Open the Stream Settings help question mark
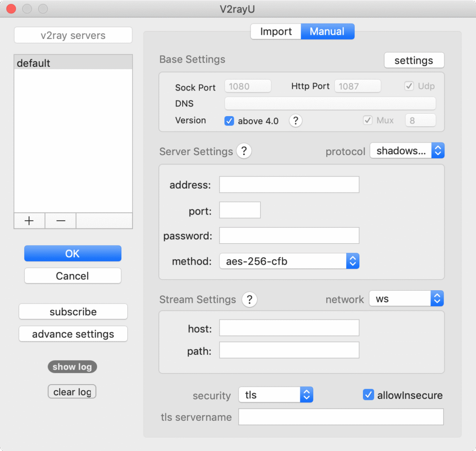Screen dimensions: 476x451 (x=249, y=300)
